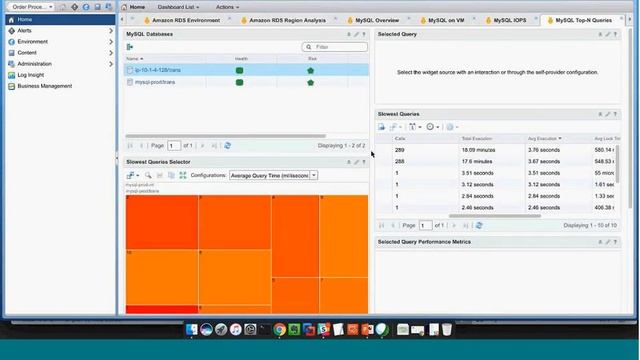Click the Page number field in MySQL Databases
640x360 pixels.
174,146
